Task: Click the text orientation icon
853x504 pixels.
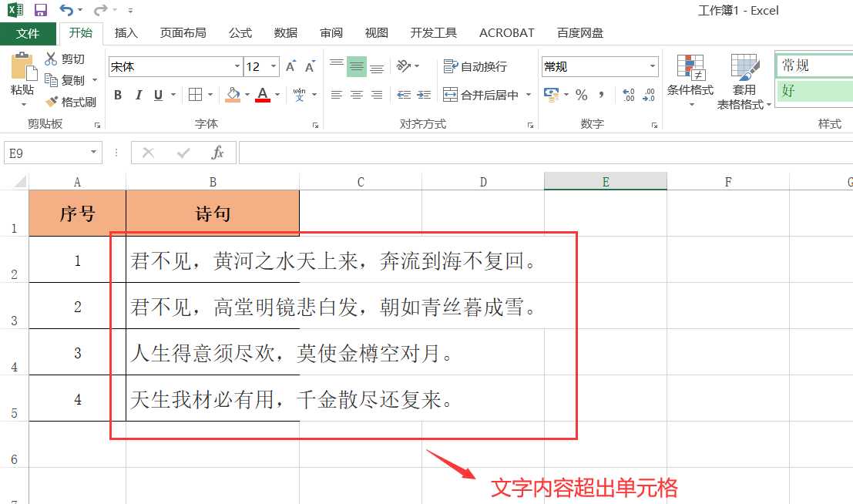Action: [x=404, y=66]
